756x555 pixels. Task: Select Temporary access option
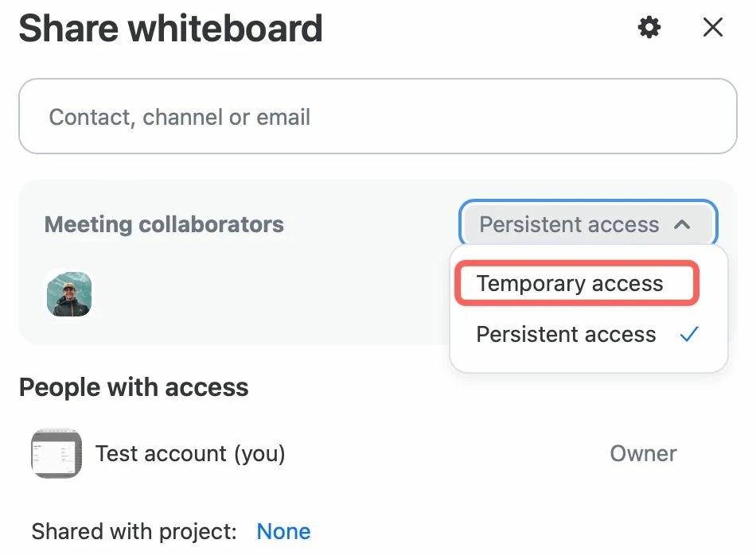(570, 284)
